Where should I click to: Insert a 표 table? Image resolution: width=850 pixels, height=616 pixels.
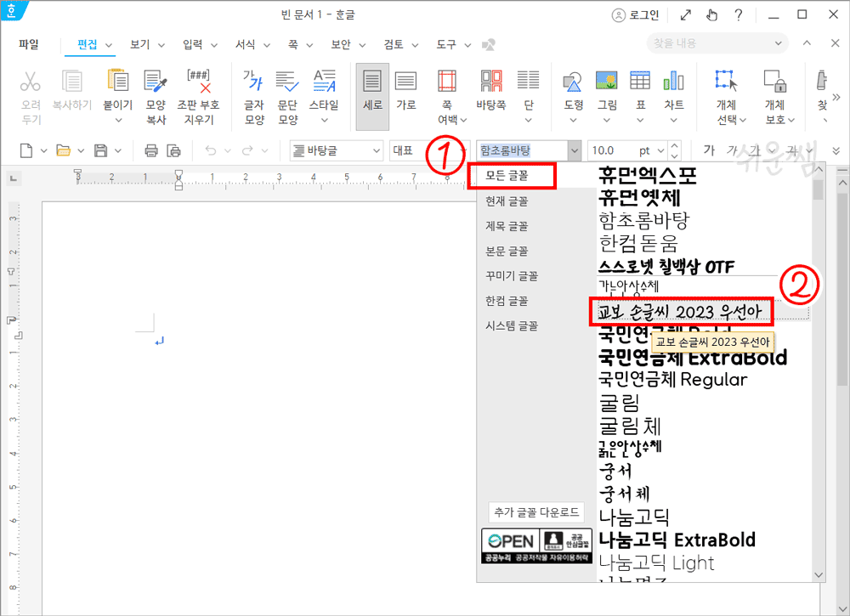point(640,93)
